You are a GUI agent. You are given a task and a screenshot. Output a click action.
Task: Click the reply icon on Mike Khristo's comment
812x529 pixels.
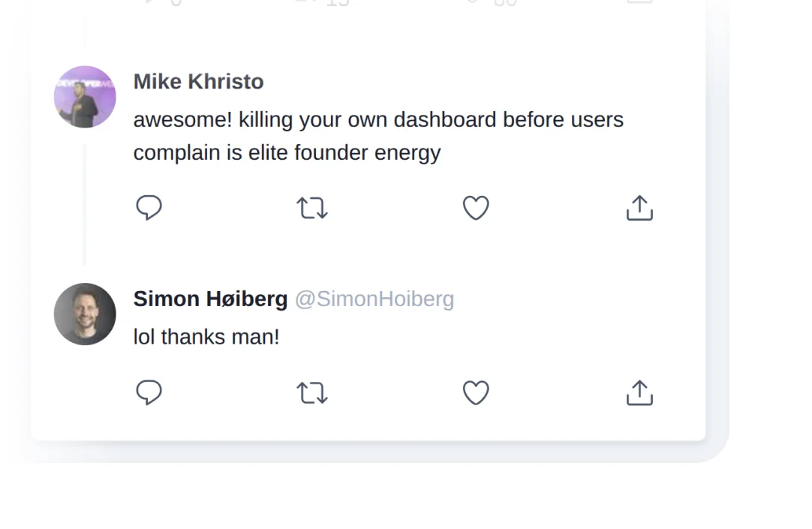(x=149, y=208)
